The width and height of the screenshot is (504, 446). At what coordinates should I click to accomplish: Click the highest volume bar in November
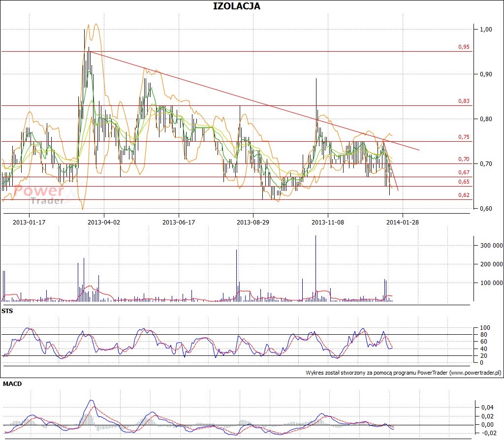[315, 268]
